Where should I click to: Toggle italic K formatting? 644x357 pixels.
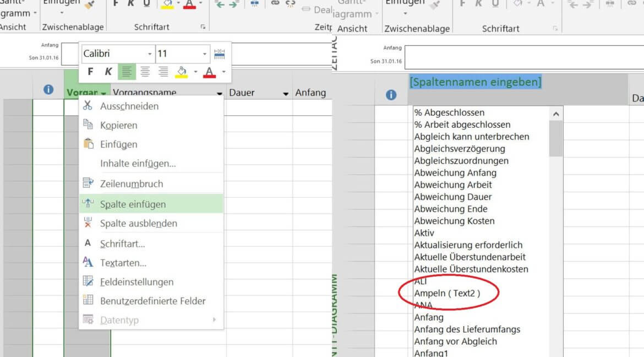tap(108, 72)
